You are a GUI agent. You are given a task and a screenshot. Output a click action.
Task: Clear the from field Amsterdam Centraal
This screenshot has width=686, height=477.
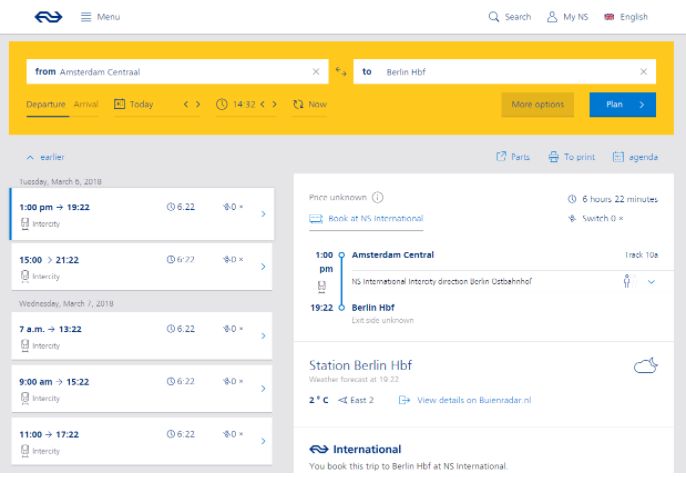[x=316, y=72]
